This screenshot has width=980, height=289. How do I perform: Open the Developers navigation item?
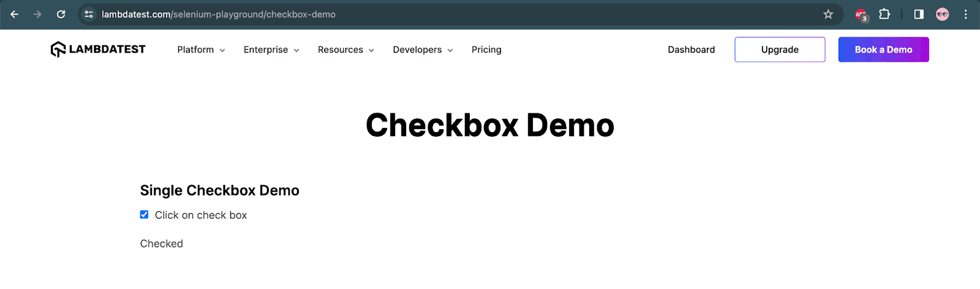417,50
